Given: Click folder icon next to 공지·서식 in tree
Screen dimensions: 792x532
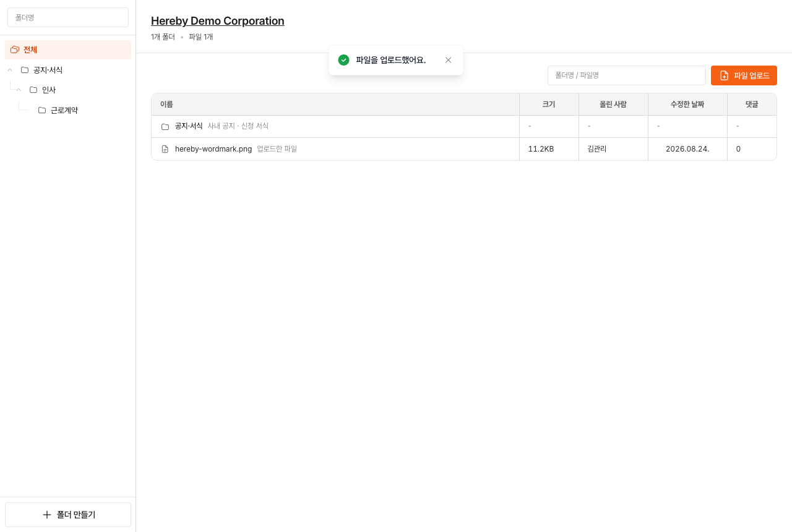Looking at the screenshot, I should [x=25, y=70].
